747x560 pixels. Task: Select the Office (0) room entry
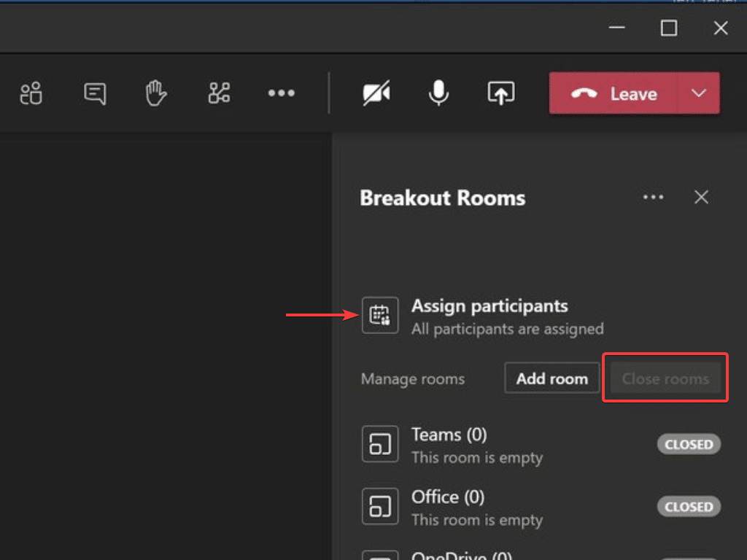[x=448, y=497]
